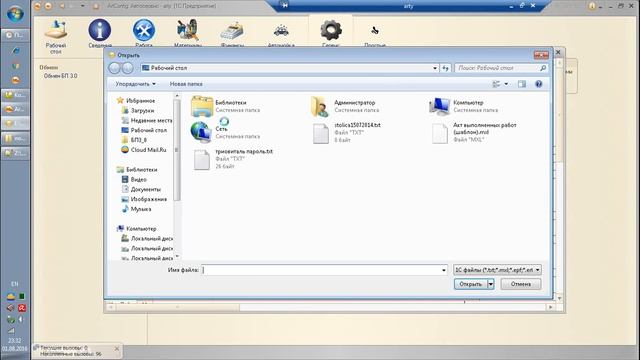Toggle the preview pane button
The width and height of the screenshot is (640, 360).
point(522,84)
